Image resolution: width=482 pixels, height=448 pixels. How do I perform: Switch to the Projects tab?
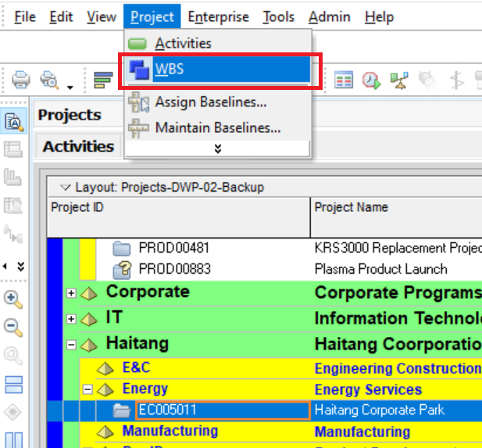click(70, 115)
